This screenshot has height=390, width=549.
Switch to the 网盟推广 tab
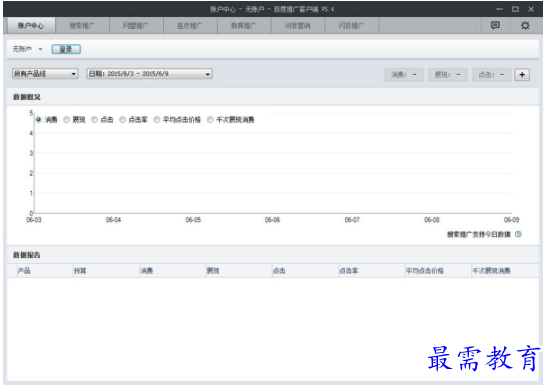coord(136,26)
